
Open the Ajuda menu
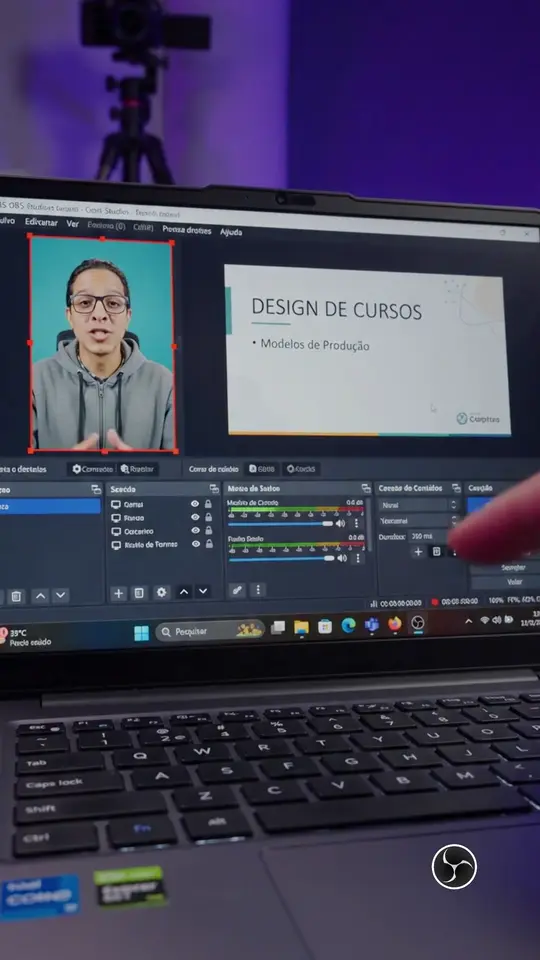coord(231,232)
